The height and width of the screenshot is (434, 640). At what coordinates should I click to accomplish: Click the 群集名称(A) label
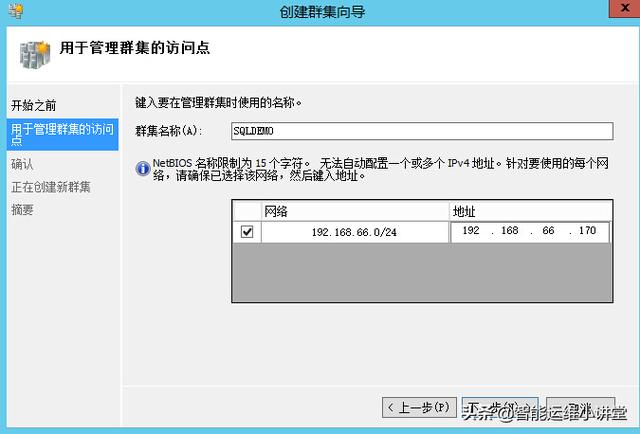[x=168, y=131]
